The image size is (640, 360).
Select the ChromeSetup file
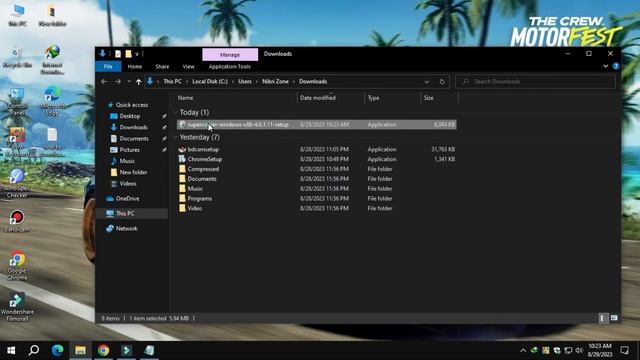pos(204,159)
